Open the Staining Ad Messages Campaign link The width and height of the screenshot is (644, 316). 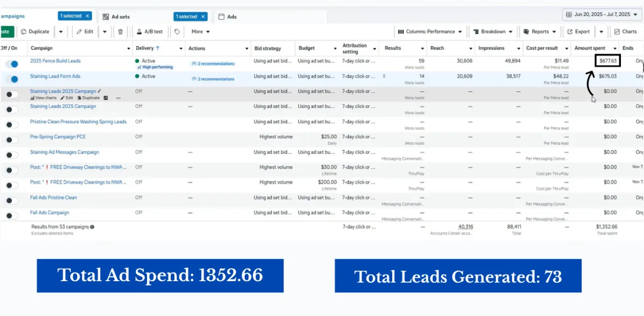(64, 152)
